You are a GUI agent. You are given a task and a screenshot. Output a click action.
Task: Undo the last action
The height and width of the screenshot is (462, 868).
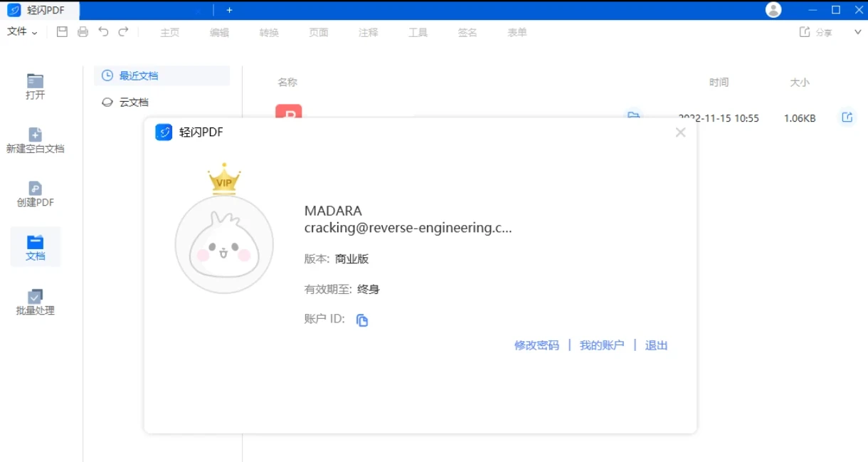click(x=103, y=31)
